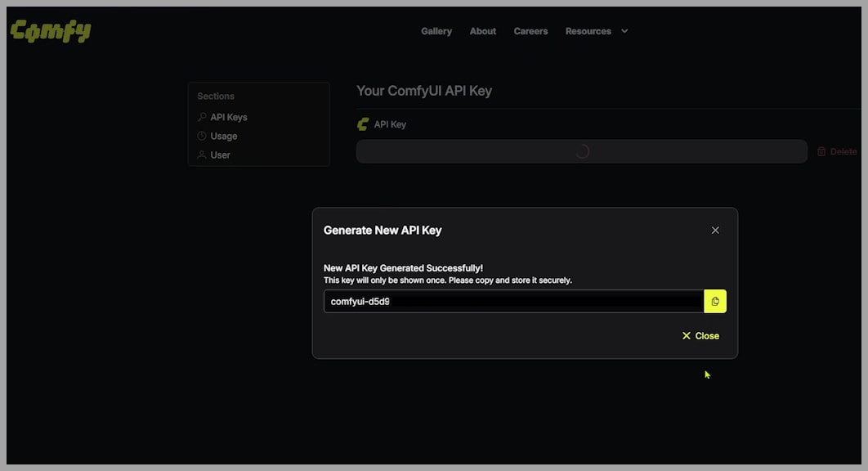The image size is (868, 471).
Task: Open the Careers link
Action: click(530, 31)
